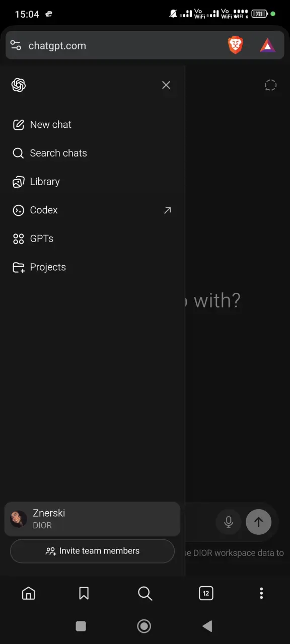This screenshot has height=644, width=290.
Task: Open the Brave Shields lion icon
Action: 236,46
